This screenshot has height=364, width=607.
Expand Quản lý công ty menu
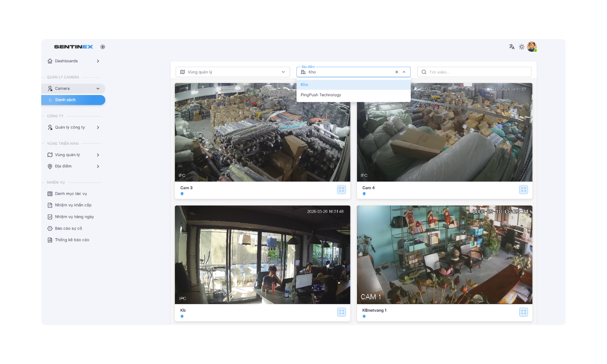73,127
